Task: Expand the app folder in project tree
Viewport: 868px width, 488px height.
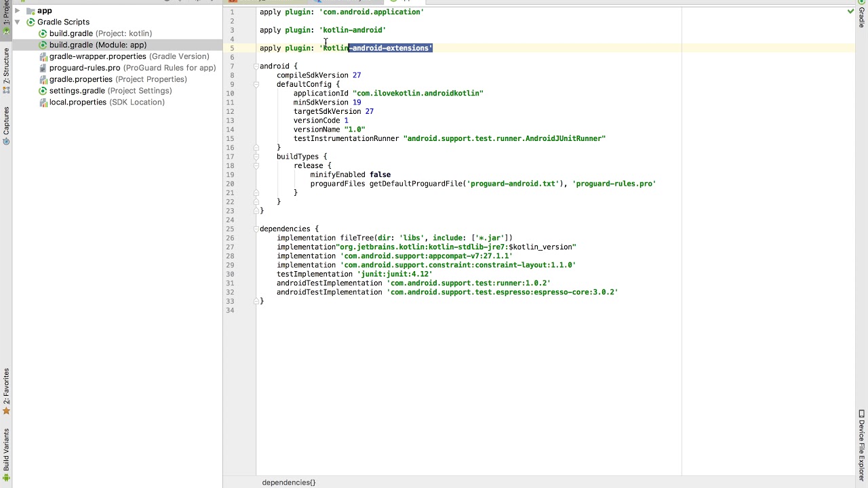Action: pos(17,10)
